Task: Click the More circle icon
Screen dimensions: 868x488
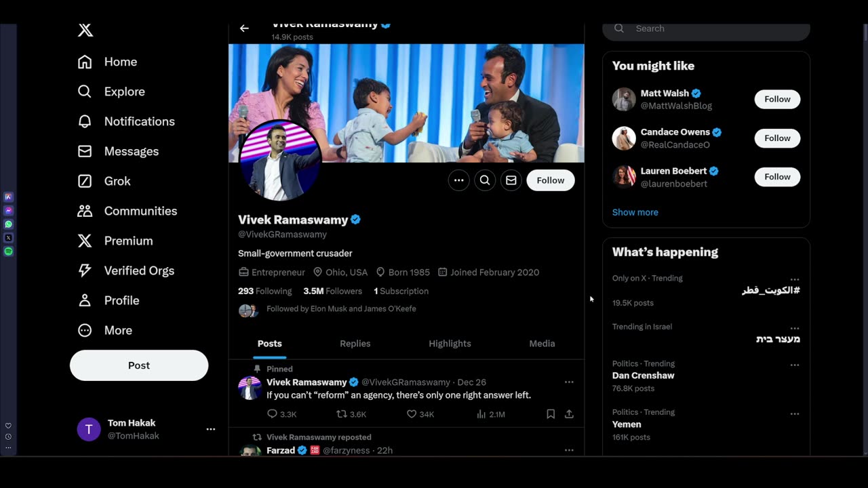Action: tap(85, 330)
